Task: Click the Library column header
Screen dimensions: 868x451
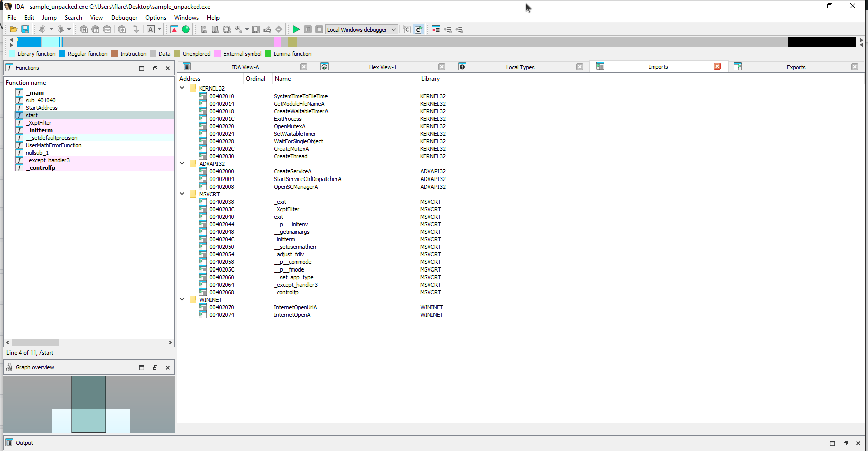Action: point(641,79)
